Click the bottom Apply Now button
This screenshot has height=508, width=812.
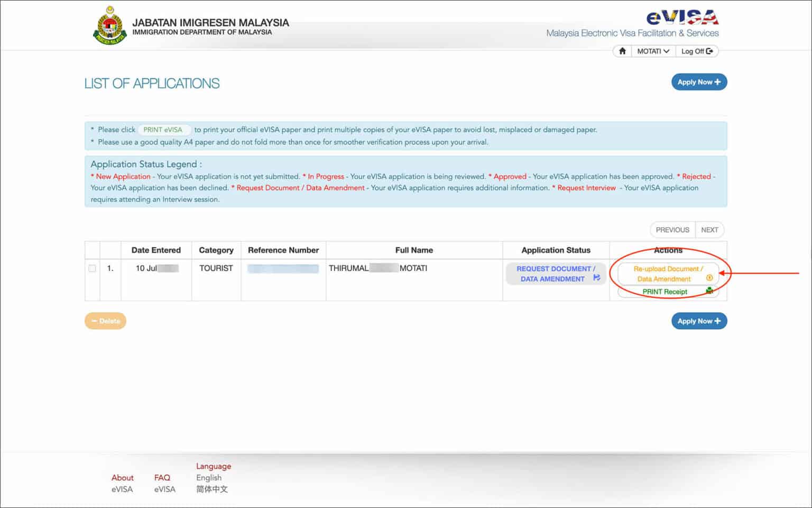point(699,321)
